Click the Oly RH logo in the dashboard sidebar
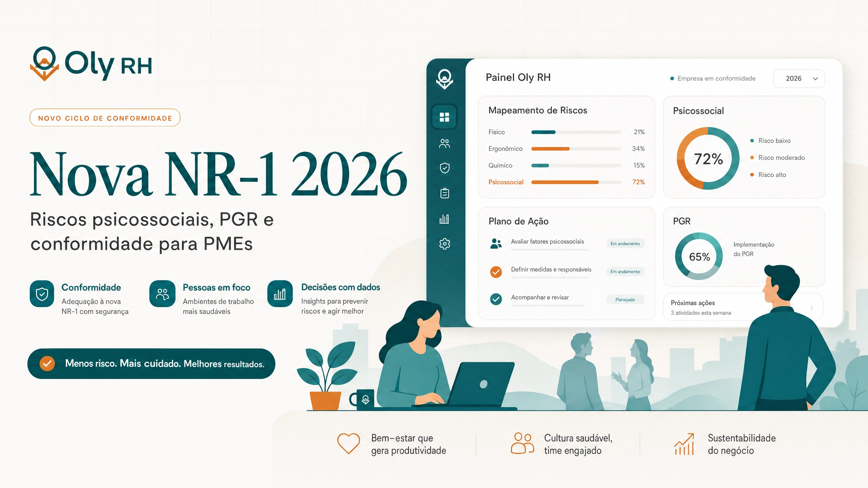 pyautogui.click(x=445, y=79)
